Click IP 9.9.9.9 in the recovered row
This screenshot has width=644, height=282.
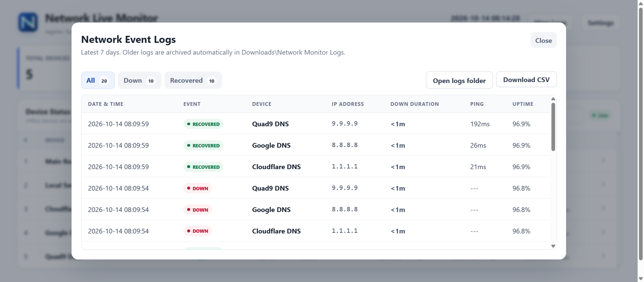click(345, 124)
